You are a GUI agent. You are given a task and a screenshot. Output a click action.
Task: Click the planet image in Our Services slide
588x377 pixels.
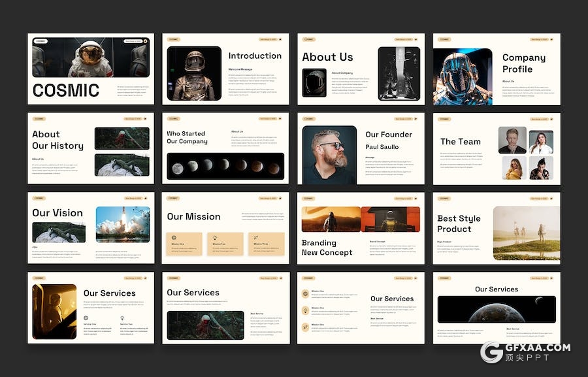[x=496, y=309]
